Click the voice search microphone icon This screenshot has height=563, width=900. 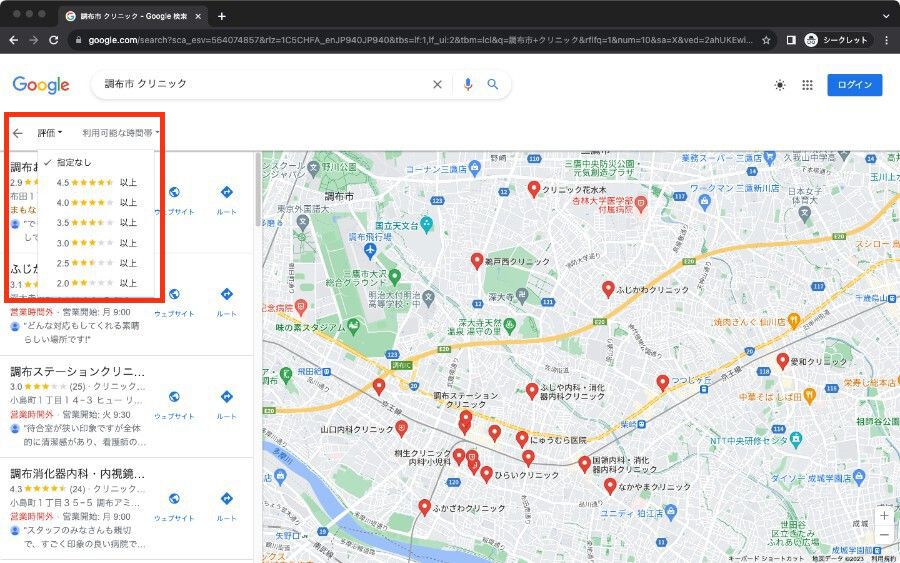click(467, 85)
